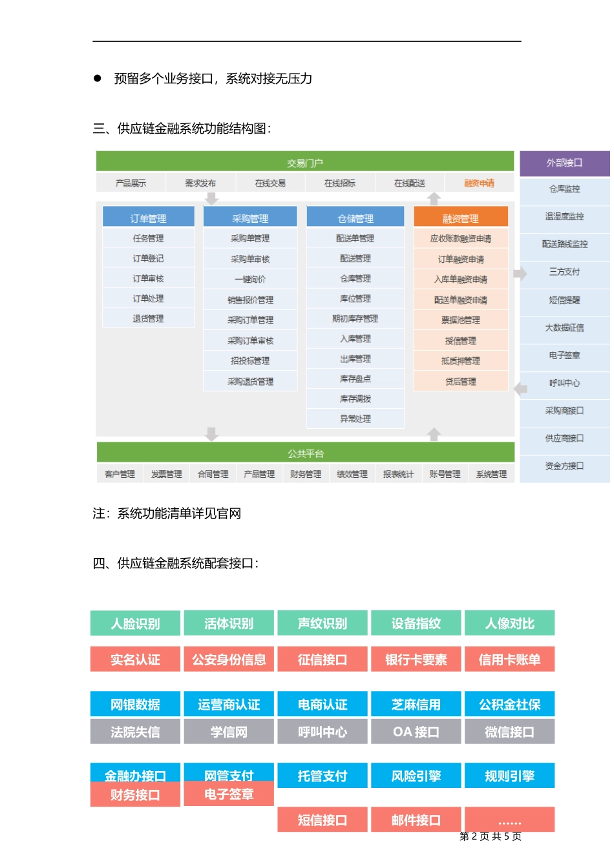Select the 应收账款融资申请 row
Image resolution: width=614 pixels, height=868 pixels.
[x=461, y=238]
